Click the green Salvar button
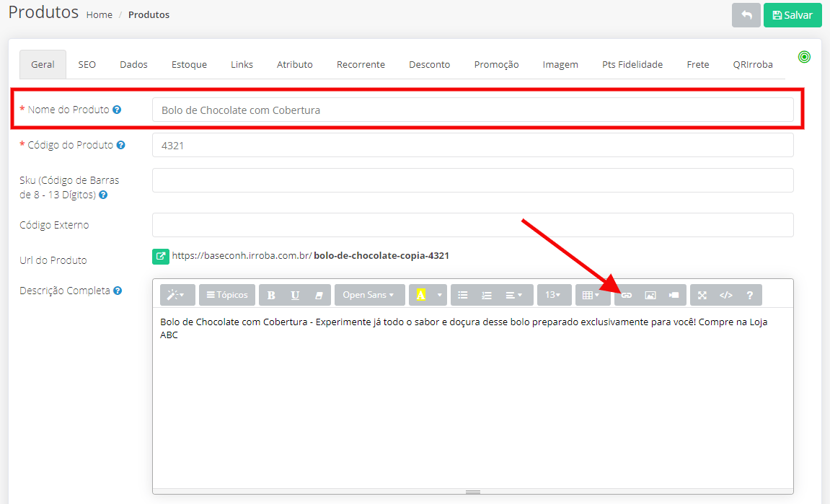This screenshot has height=504, width=830. (792, 15)
